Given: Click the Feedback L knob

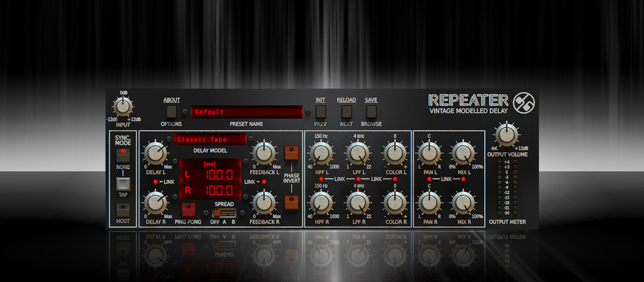Looking at the screenshot, I should [x=264, y=153].
